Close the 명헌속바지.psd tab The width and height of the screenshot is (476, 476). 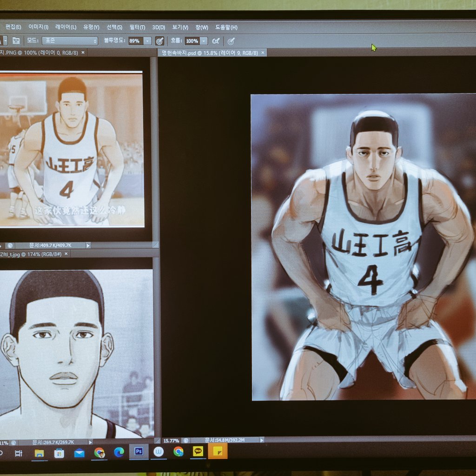pos(263,53)
